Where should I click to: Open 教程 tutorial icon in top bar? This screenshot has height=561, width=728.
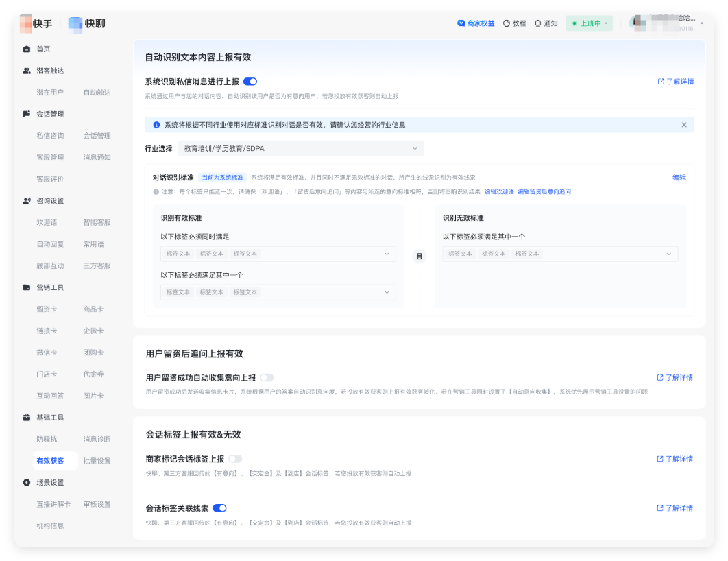(x=507, y=23)
